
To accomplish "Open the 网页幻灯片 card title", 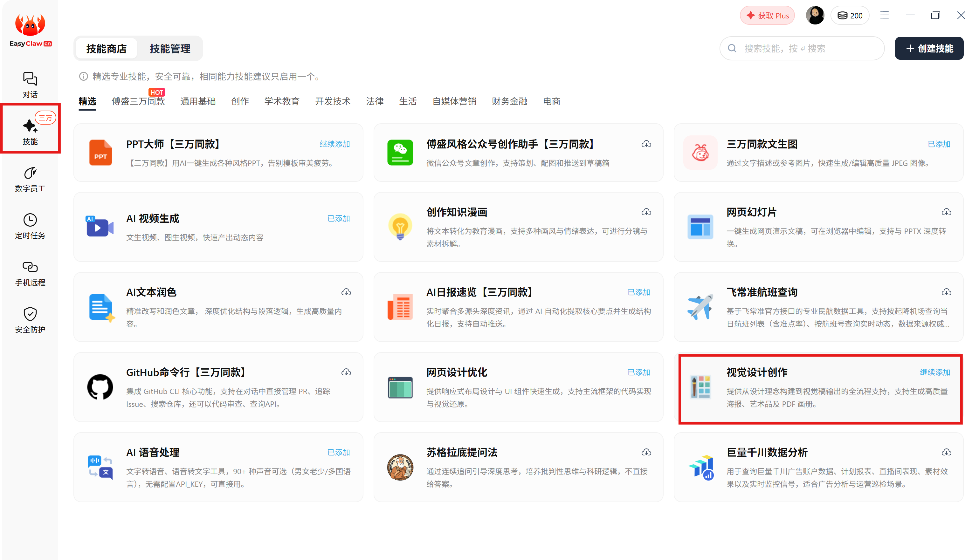I will [x=751, y=212].
